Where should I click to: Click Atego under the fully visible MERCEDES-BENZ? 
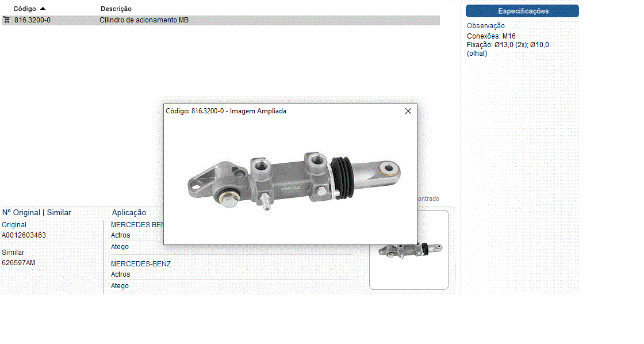(120, 286)
